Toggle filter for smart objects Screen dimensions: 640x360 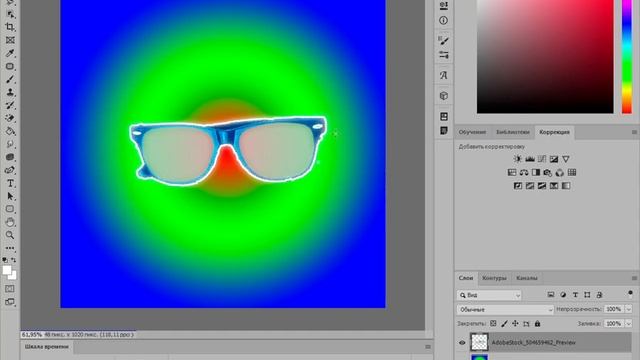point(599,295)
